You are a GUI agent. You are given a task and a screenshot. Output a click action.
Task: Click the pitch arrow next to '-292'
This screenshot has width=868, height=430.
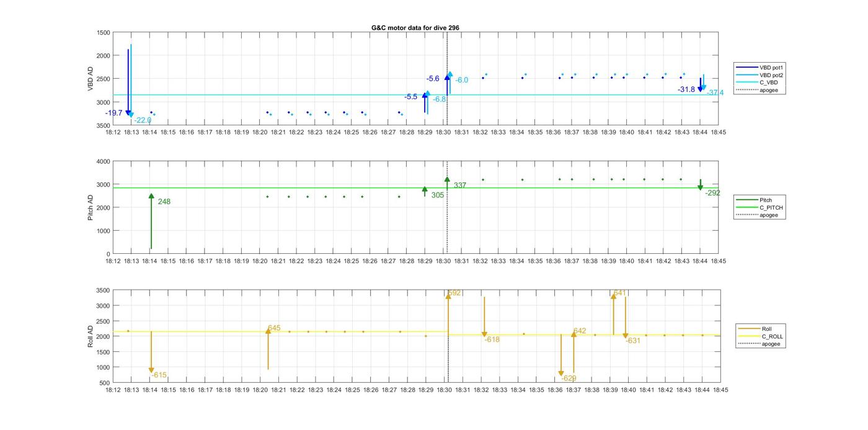[x=701, y=185]
